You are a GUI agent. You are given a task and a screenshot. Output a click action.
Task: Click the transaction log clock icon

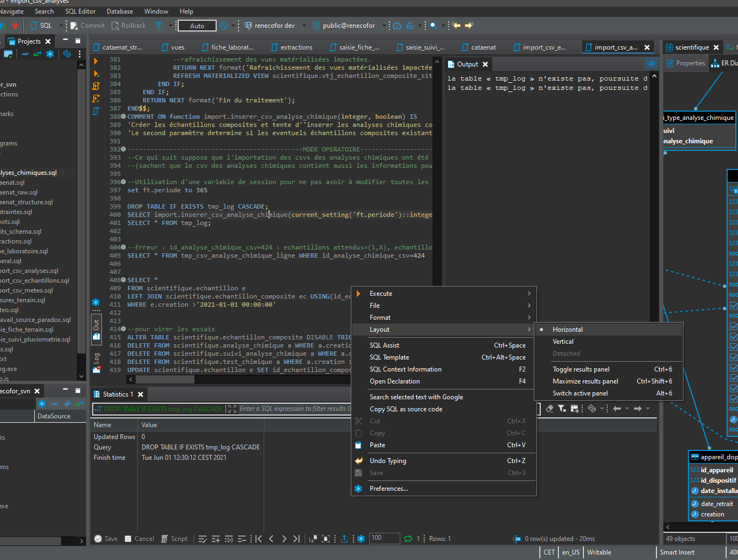(223, 26)
